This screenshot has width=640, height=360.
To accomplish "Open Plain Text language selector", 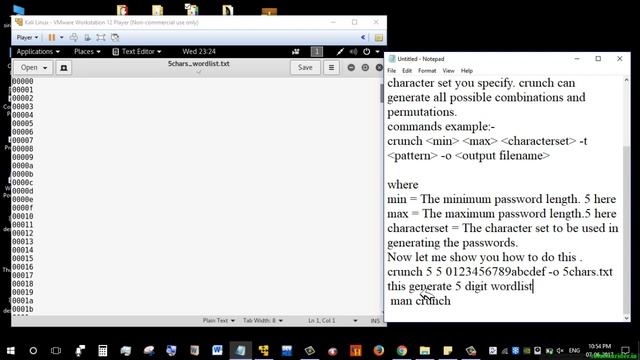I will point(219,320).
